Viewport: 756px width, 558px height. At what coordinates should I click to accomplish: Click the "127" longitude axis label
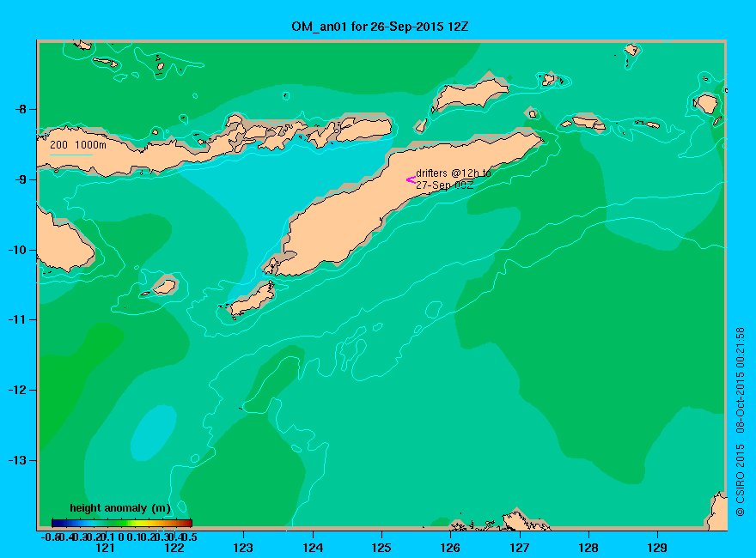click(x=519, y=548)
